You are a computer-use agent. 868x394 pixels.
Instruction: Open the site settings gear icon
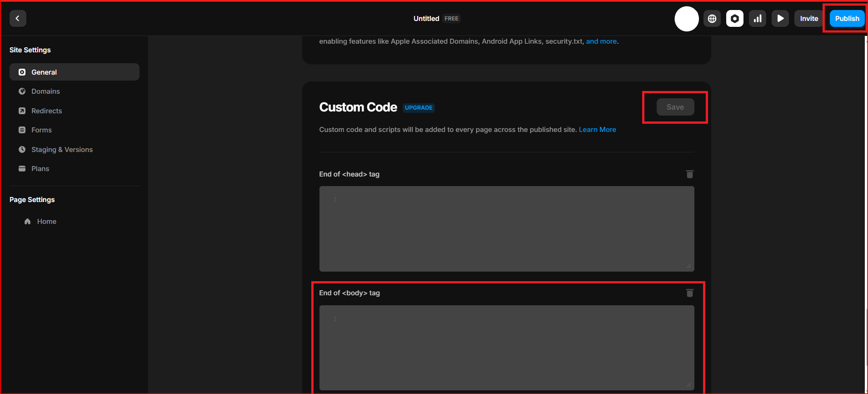(735, 19)
